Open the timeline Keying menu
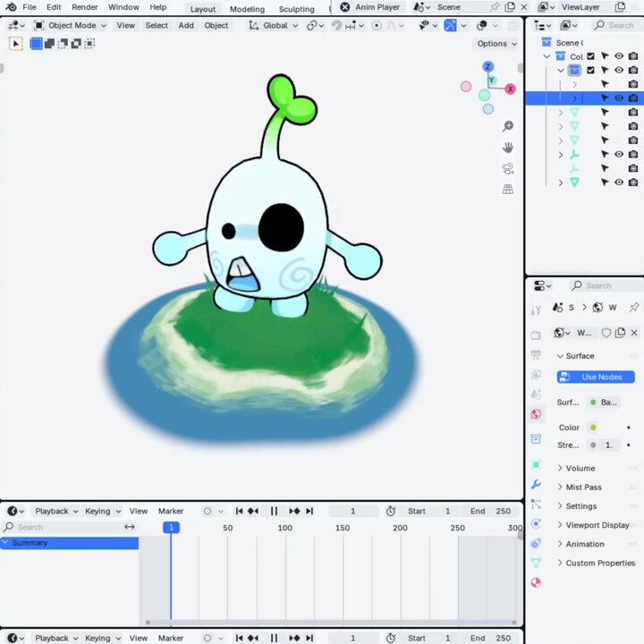Viewport: 644px width, 644px height. point(103,511)
